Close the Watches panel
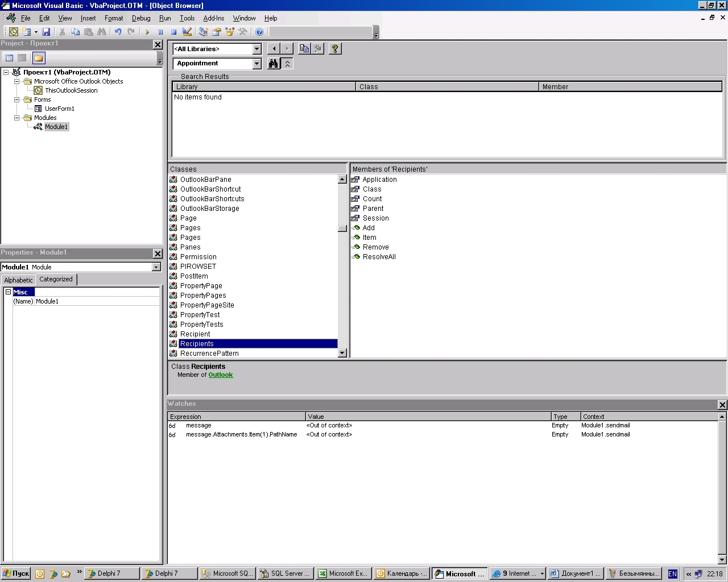Viewport: 728px width, 582px height. coord(722,405)
